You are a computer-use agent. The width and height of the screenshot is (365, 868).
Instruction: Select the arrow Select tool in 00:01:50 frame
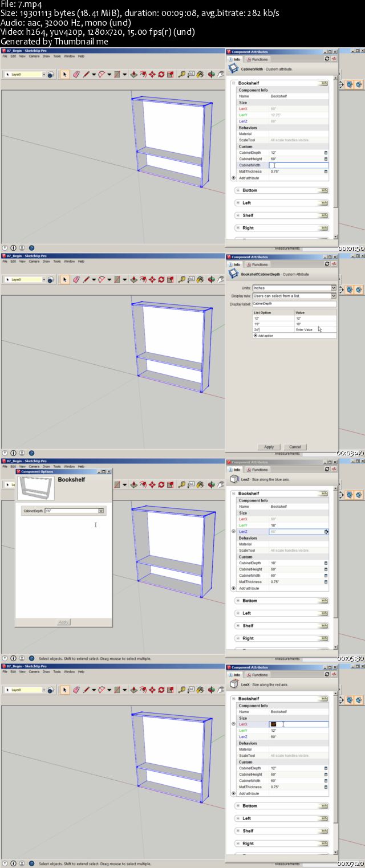pos(64,74)
